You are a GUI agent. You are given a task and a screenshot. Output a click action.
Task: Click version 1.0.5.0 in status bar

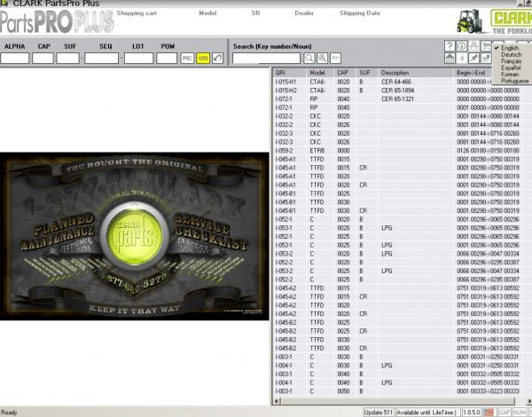472,413
